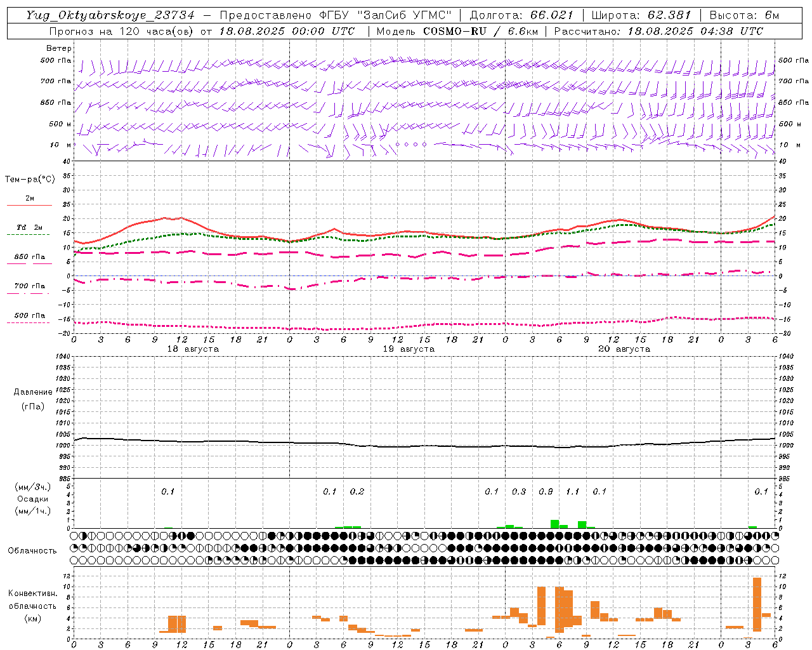Select the (мм/3ч.) precipitation unit label
The height and width of the screenshot is (650, 812).
(33, 487)
